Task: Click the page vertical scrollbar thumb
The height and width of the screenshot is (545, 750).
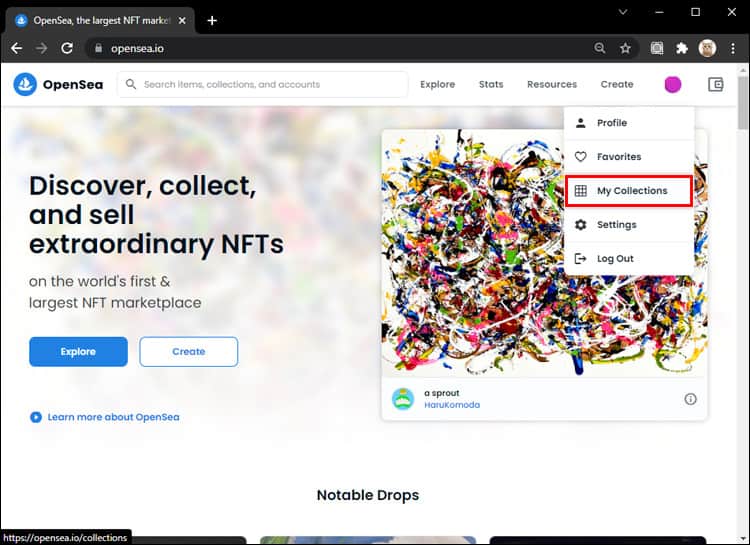Action: click(x=742, y=102)
